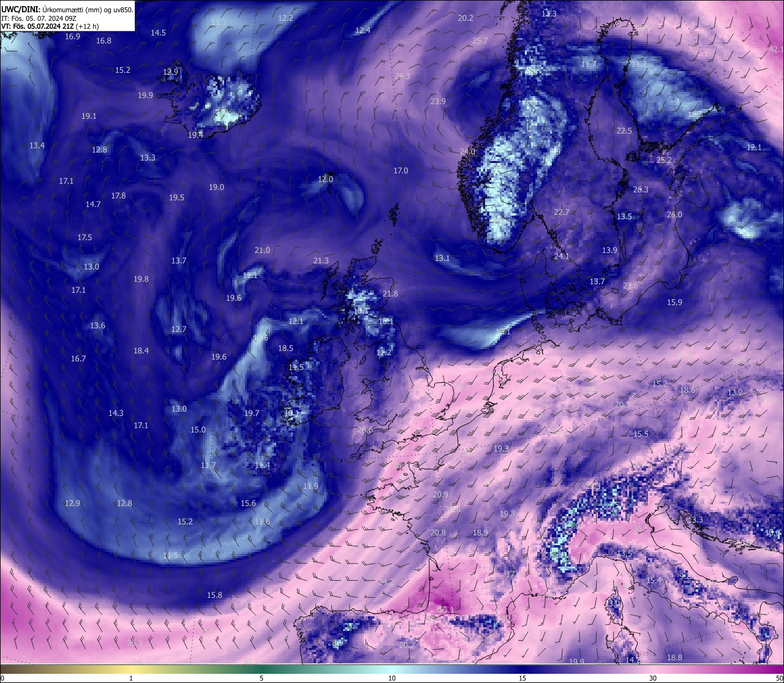Click the map value 20.8
Viewport: 784px width, 683px height.
[x=438, y=533]
